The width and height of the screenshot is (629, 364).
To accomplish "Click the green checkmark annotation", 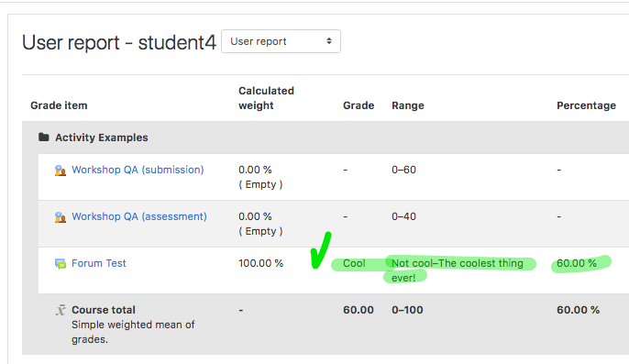I will click(321, 250).
